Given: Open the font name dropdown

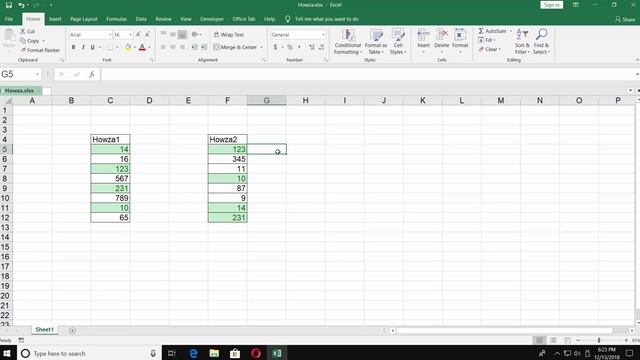Looking at the screenshot, I should coord(110,35).
